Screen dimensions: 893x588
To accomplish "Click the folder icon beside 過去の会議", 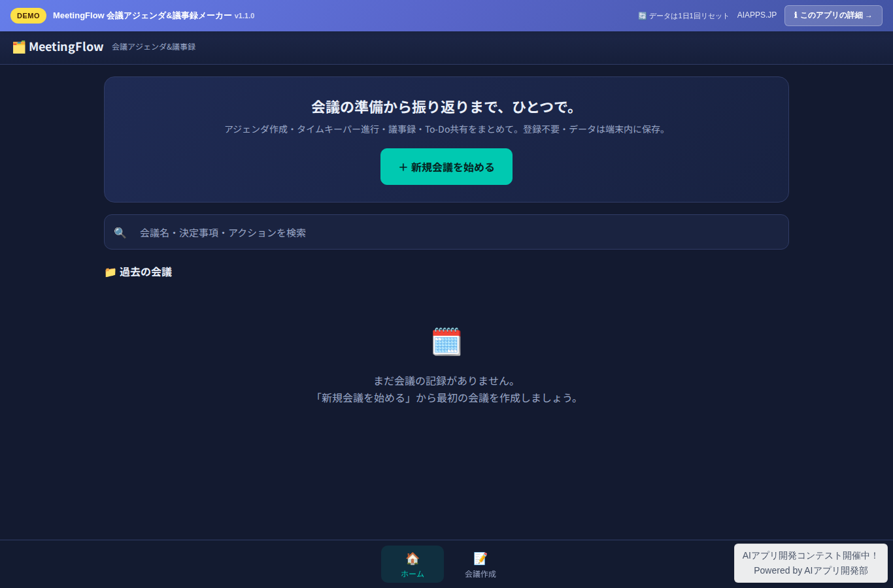I will pyautogui.click(x=110, y=272).
